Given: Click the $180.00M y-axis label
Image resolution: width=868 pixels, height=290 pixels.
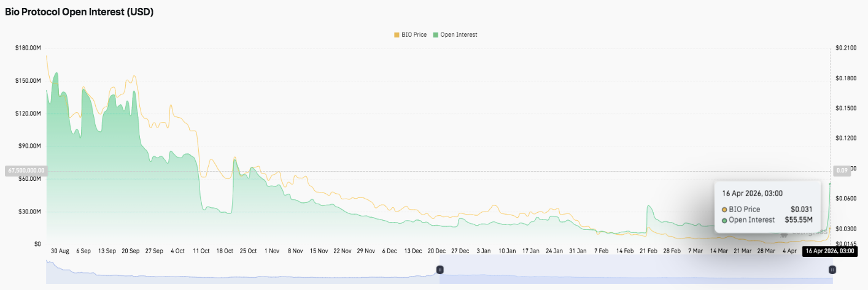Looking at the screenshot, I should (x=28, y=48).
